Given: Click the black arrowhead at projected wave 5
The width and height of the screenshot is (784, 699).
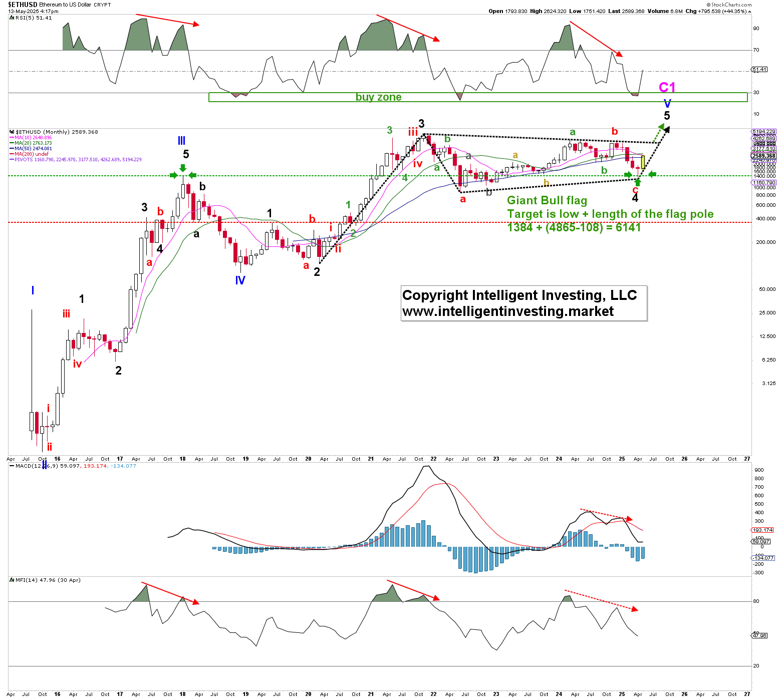Looking at the screenshot, I should (x=667, y=129).
